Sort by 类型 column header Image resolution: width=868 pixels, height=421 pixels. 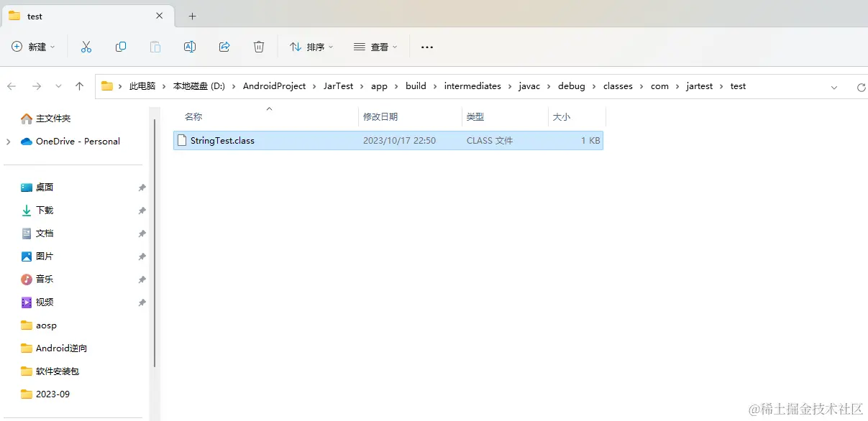(475, 116)
